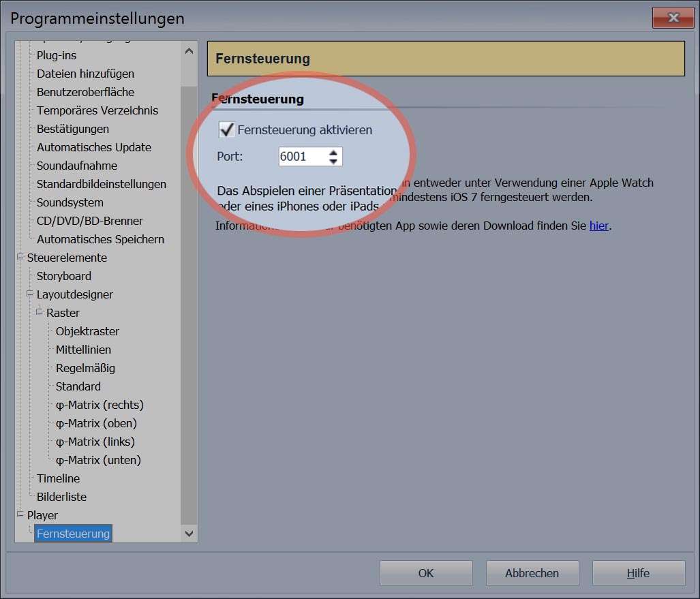The width and height of the screenshot is (700, 599).
Task: Open Hilfe for this dialog
Action: [x=638, y=573]
